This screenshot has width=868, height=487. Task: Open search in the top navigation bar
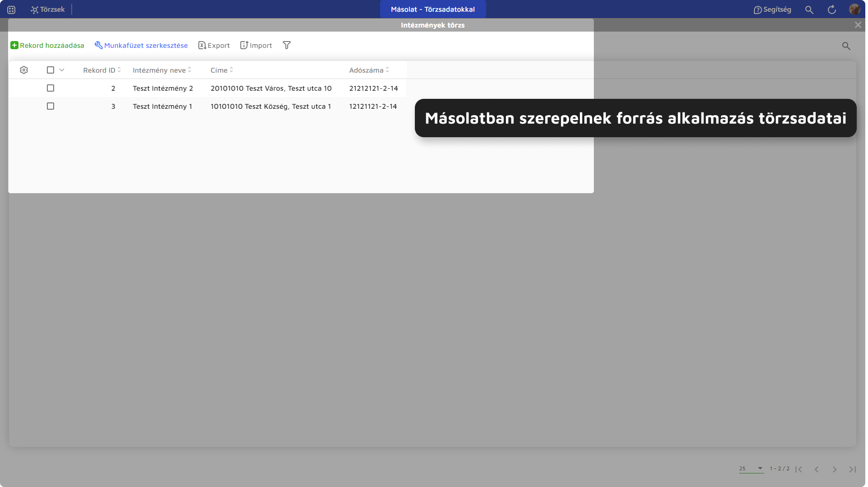(x=809, y=9)
